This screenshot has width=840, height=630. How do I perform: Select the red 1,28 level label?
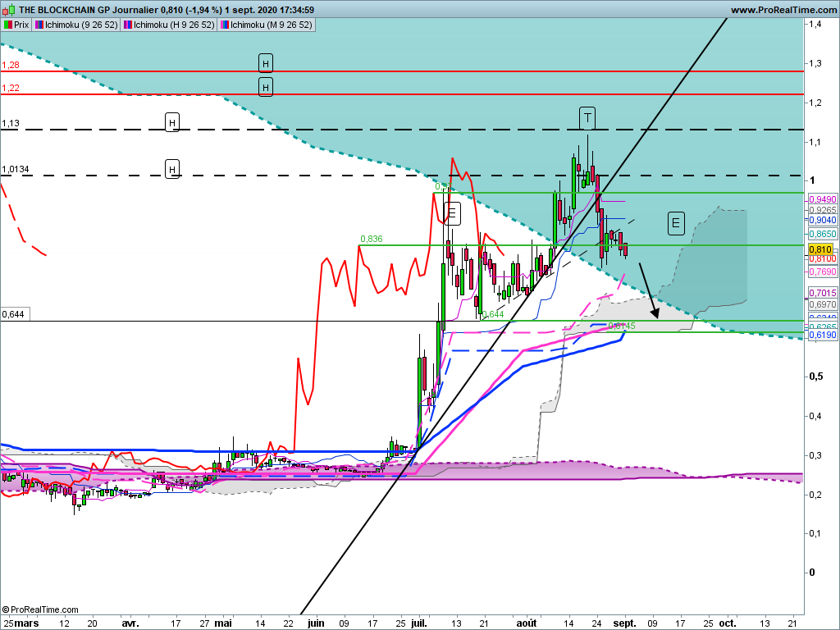click(x=11, y=66)
